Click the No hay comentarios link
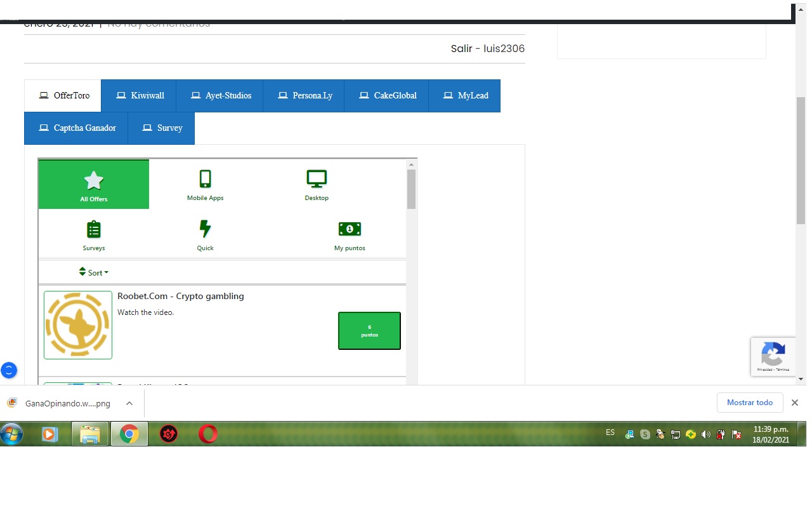 [x=159, y=24]
